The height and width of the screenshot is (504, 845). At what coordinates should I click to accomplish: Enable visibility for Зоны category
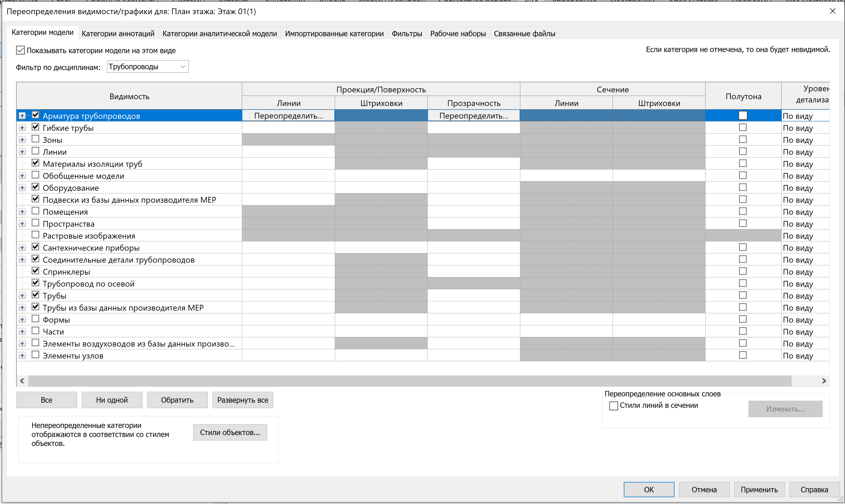(x=35, y=139)
